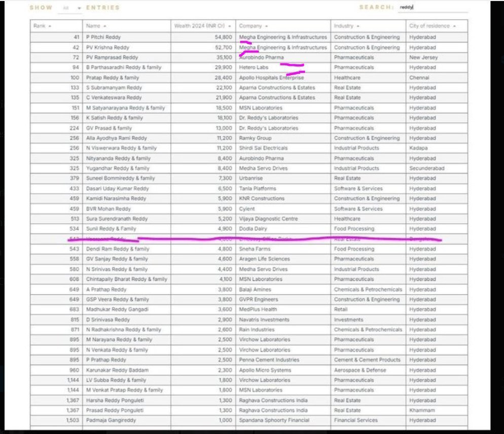Click the 'New Jersey' city cell

[x=437, y=57]
